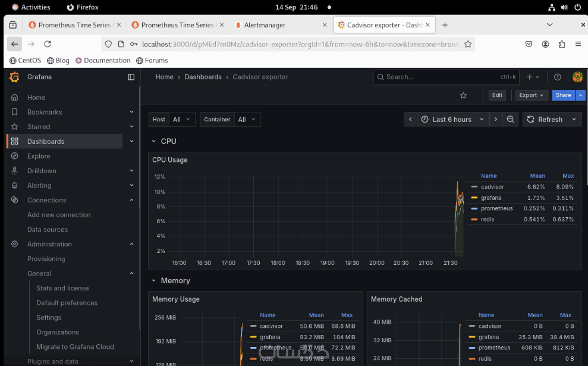Open the Export dropdown

(x=532, y=95)
